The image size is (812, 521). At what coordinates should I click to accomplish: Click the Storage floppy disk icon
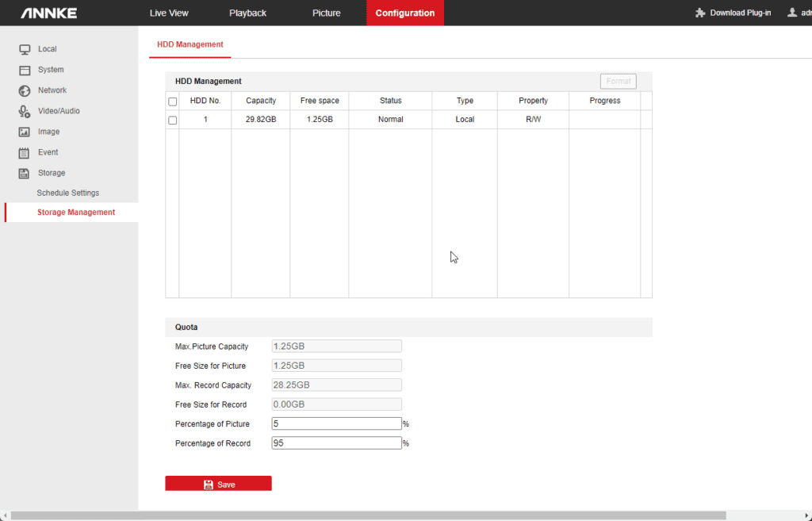click(x=24, y=173)
